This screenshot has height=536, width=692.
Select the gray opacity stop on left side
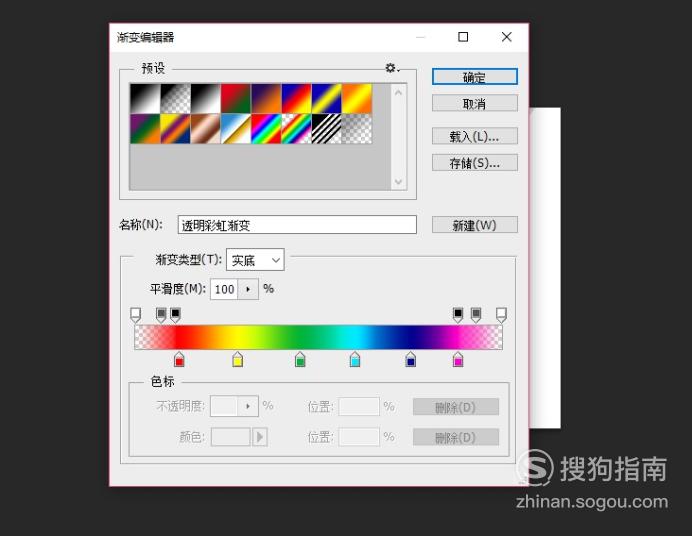point(161,315)
